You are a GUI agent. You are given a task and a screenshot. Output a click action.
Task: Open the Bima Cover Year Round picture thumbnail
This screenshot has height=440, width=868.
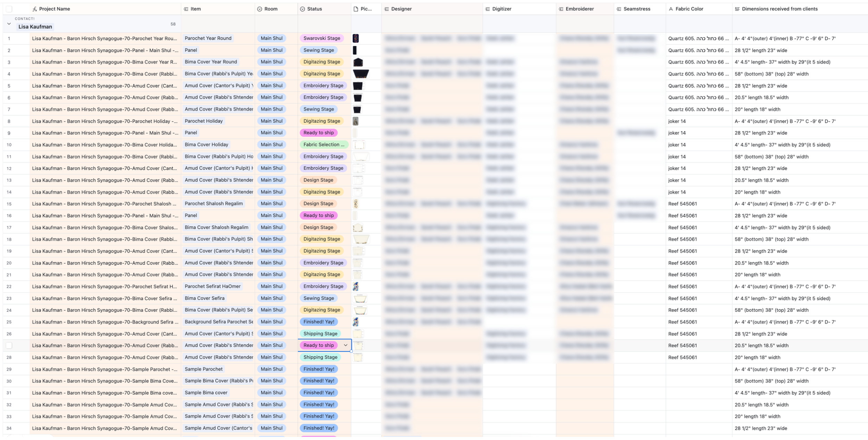(358, 62)
